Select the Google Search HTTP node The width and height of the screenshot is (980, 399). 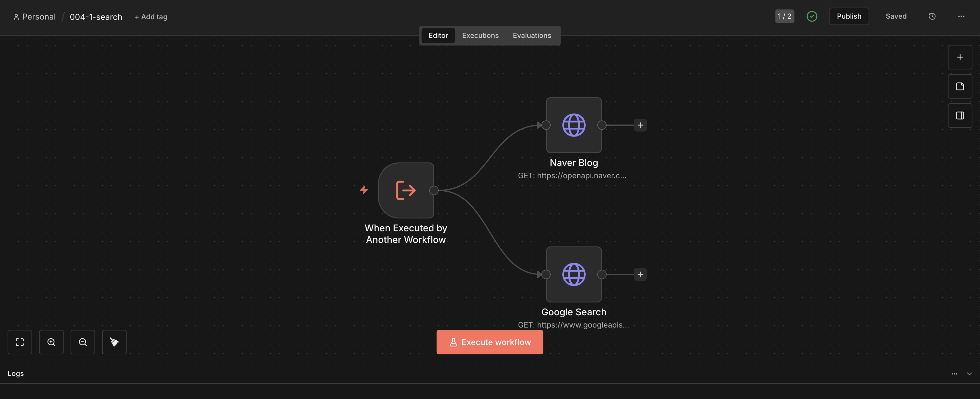574,274
